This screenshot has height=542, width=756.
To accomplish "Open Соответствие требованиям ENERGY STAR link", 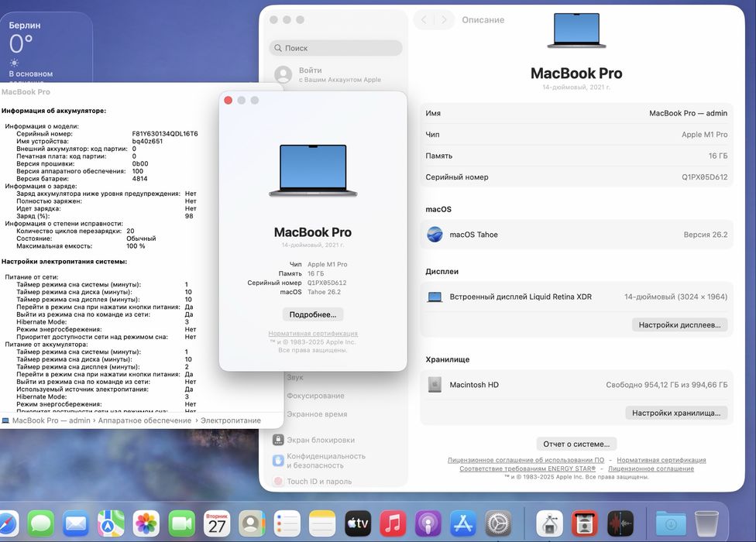I will (x=527, y=468).
